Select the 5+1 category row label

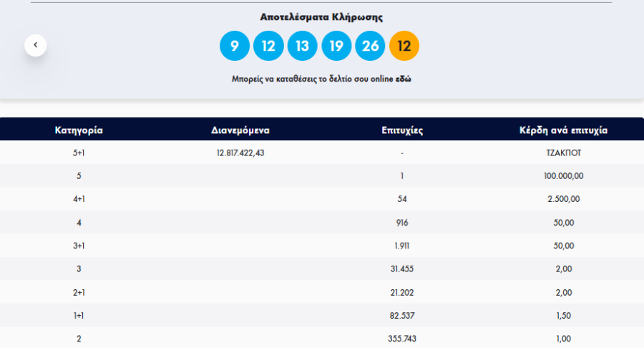tap(79, 153)
